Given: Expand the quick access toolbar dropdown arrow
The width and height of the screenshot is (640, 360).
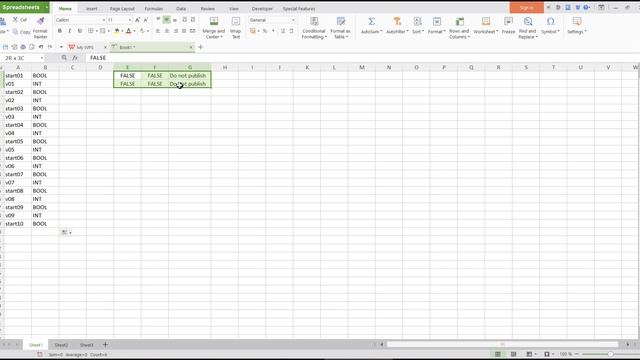Looking at the screenshot, I should click(x=61, y=47).
